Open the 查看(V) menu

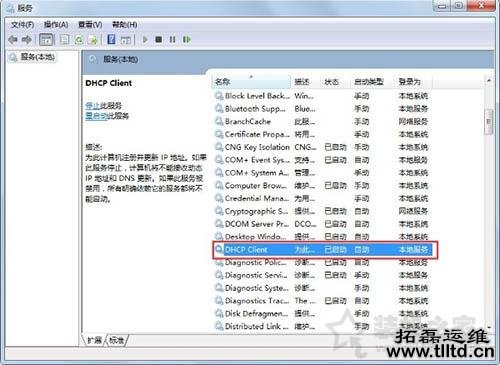(90, 25)
